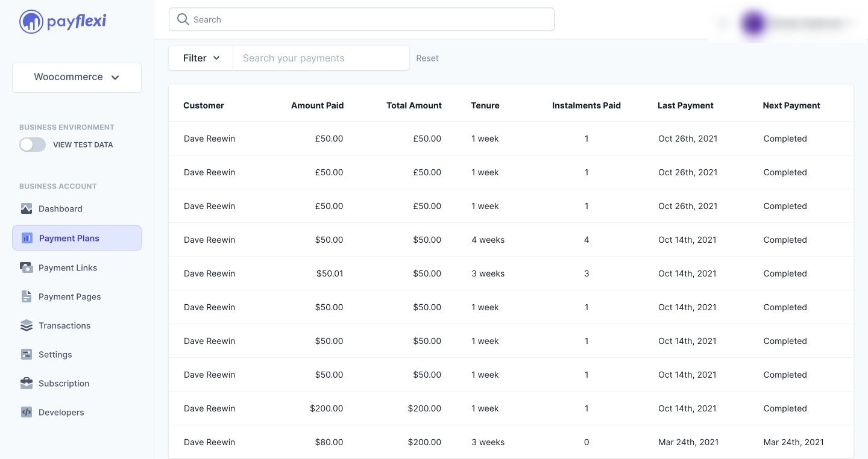Click the Payment Links camera icon
This screenshot has width=868, height=459.
pyautogui.click(x=27, y=267)
